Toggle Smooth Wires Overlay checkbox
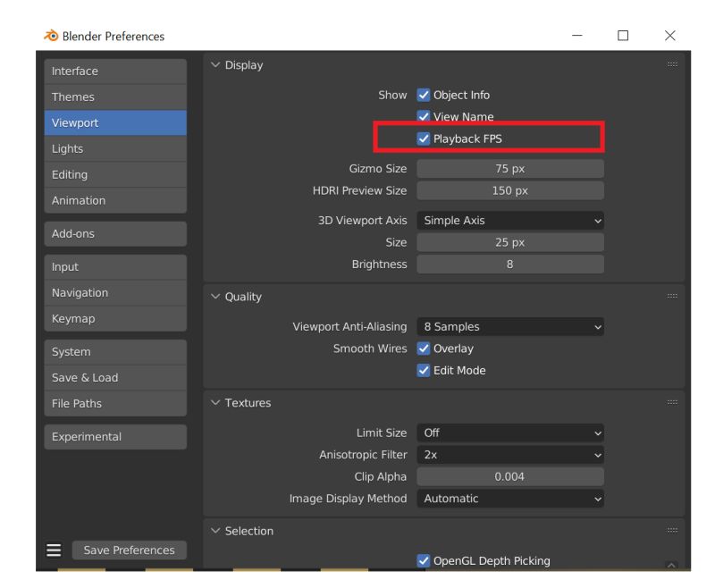The width and height of the screenshot is (715, 588). pos(424,349)
